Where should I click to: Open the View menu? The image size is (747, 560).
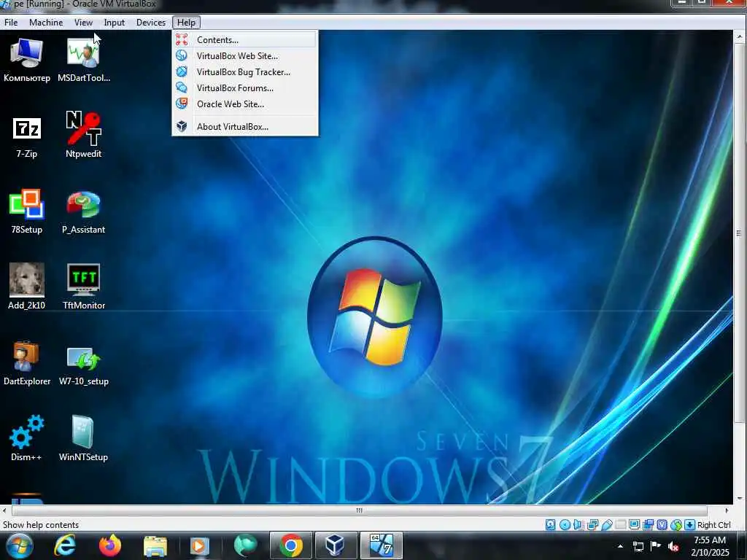[83, 23]
